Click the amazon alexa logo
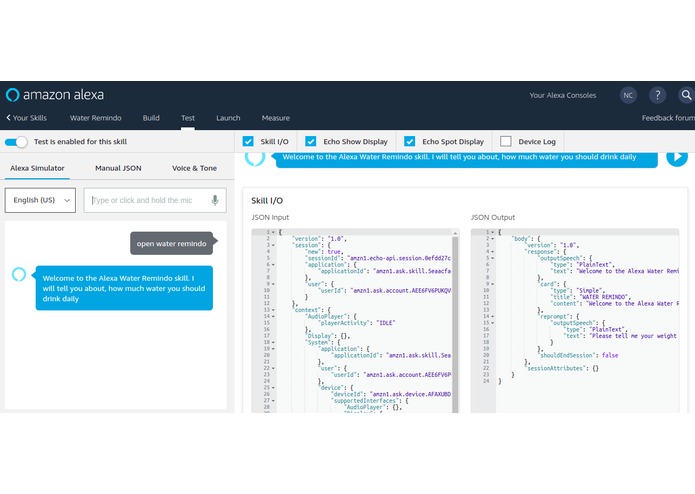The image size is (695, 494). tap(55, 95)
